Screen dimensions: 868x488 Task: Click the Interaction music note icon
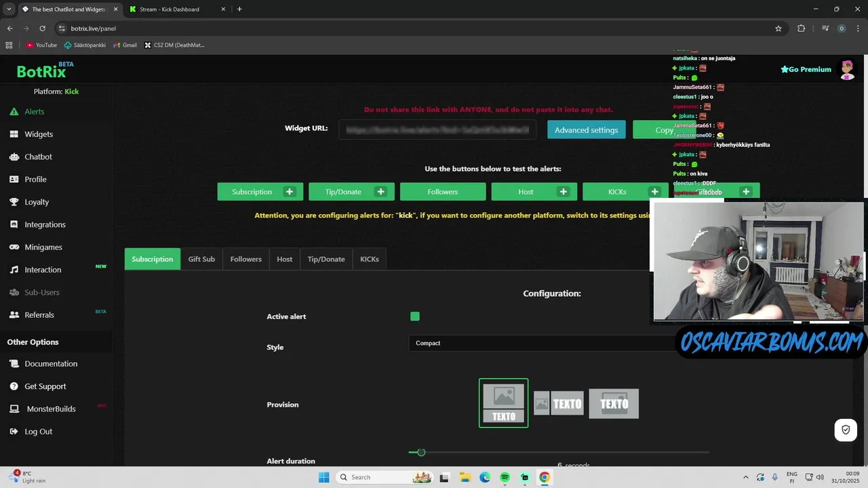pos(14,270)
